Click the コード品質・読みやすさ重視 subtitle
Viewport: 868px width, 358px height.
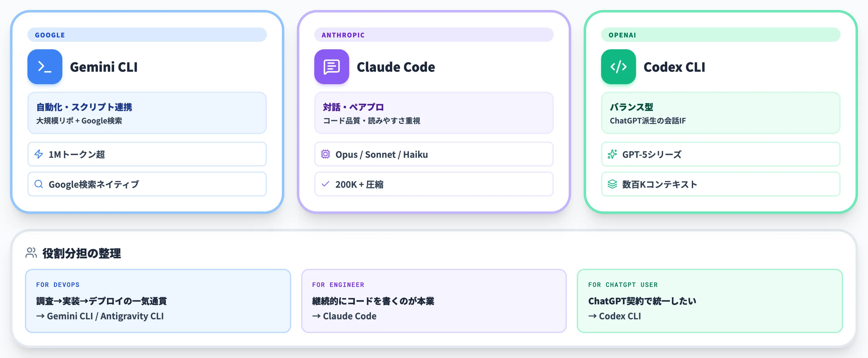tap(372, 121)
